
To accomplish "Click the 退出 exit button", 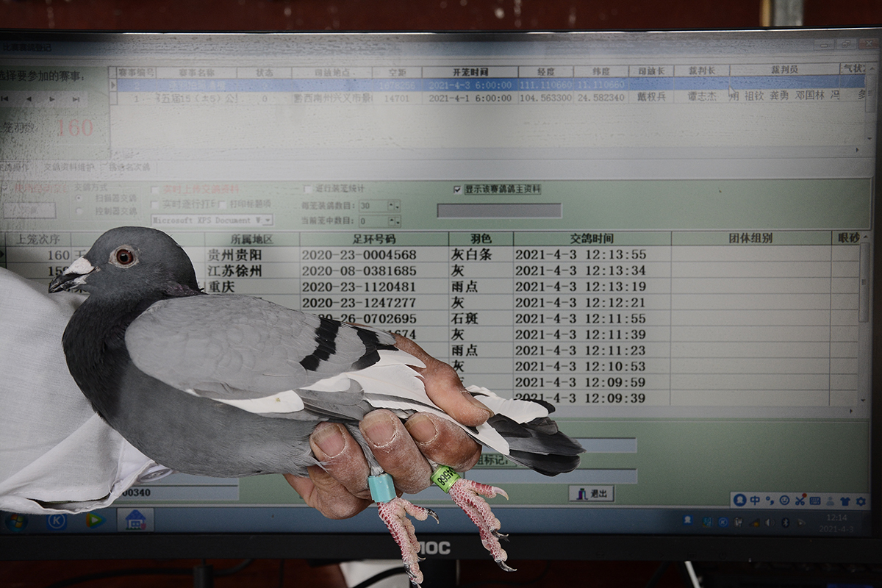I will point(591,494).
